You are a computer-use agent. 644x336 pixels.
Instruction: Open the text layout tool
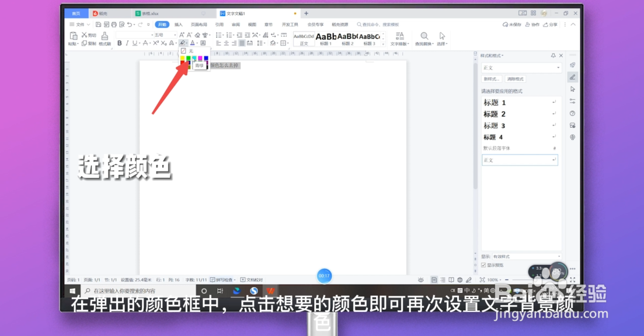(399, 38)
